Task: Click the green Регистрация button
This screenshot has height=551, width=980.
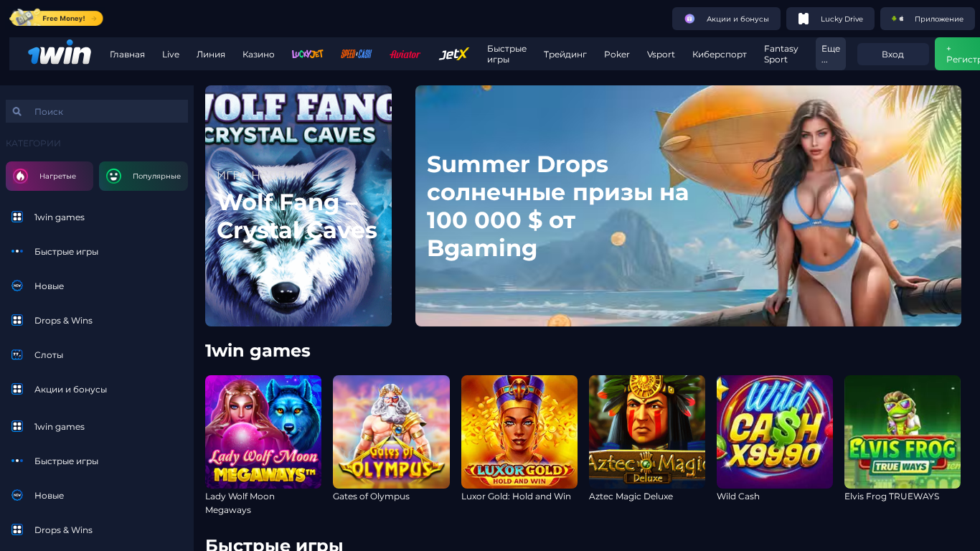Action: click(x=958, y=54)
